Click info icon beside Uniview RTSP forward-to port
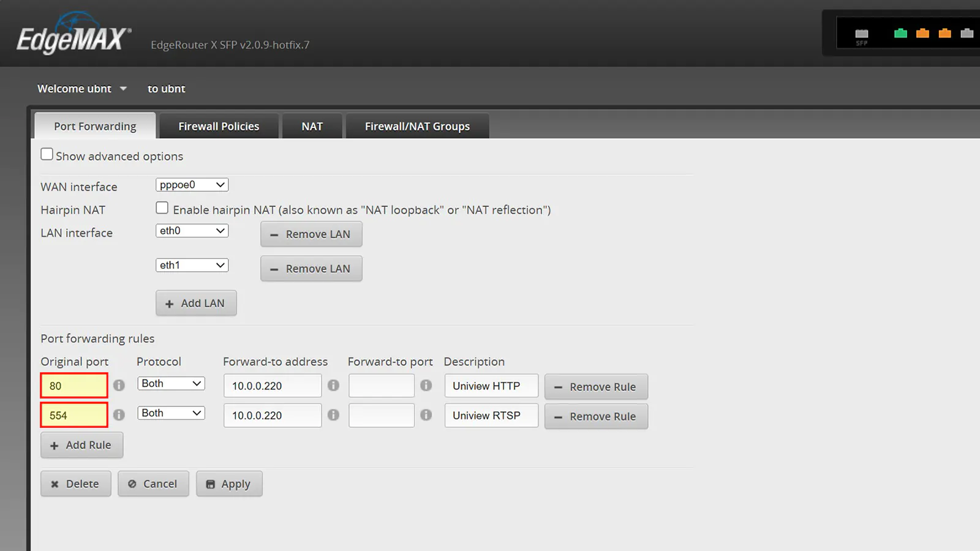980x551 pixels. pyautogui.click(x=426, y=414)
